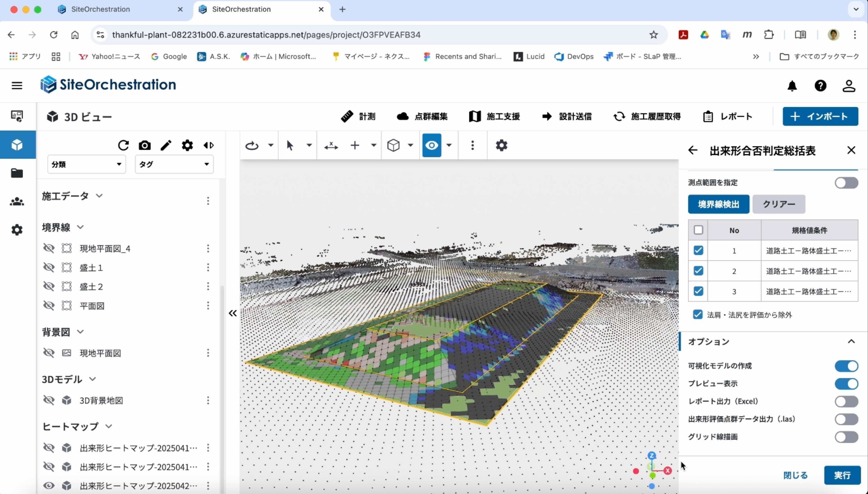
Task: Uncheck 法肩・法尻を評価から除外 checkbox
Action: pyautogui.click(x=698, y=315)
